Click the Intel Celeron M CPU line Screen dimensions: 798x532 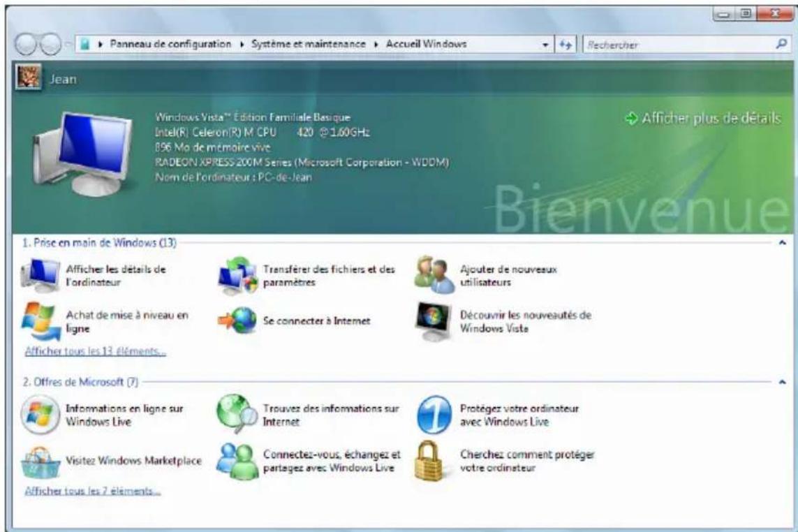[x=262, y=133]
